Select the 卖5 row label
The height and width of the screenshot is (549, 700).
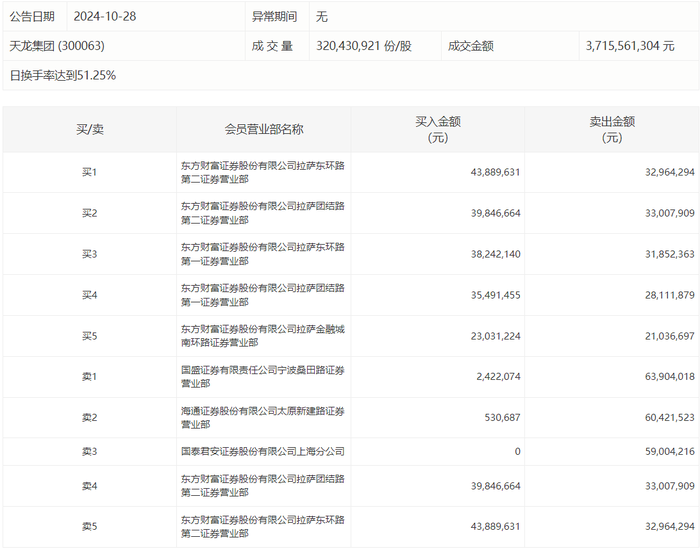coord(90,527)
